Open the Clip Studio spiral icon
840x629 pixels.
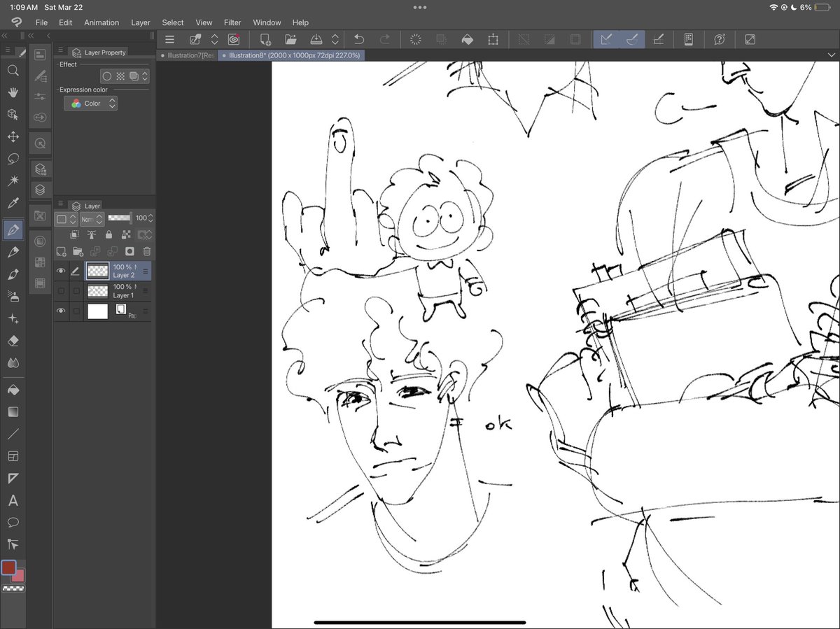coord(233,40)
